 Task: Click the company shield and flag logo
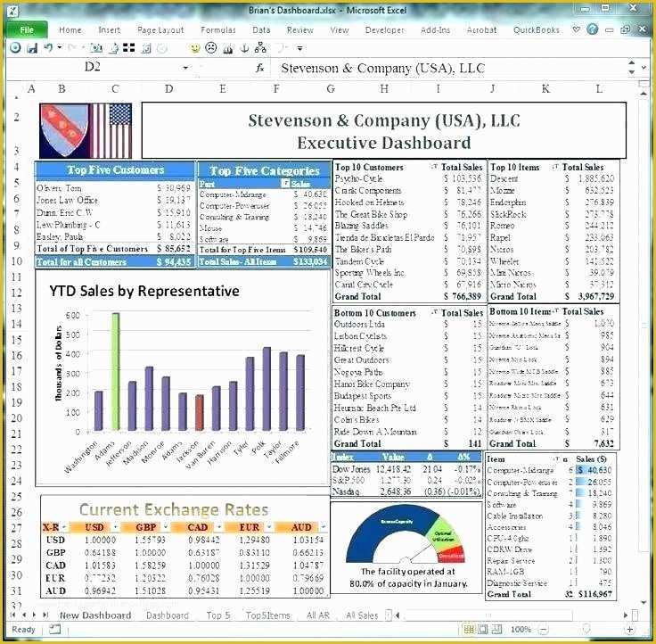tap(86, 130)
